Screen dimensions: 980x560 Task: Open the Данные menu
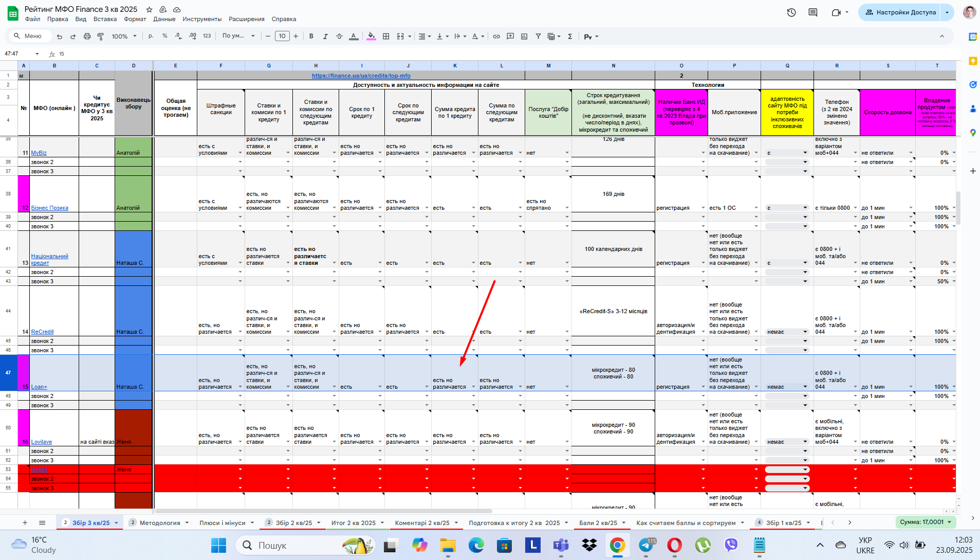coord(164,19)
